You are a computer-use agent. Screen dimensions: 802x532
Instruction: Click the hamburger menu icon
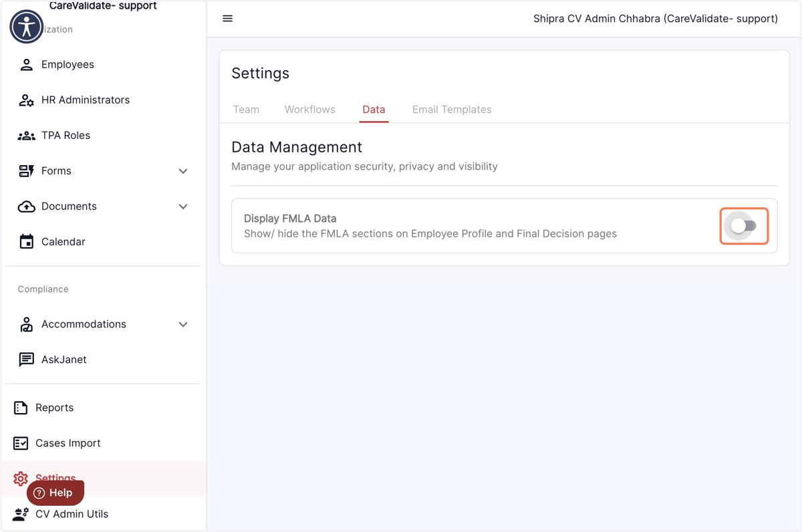[x=227, y=19]
